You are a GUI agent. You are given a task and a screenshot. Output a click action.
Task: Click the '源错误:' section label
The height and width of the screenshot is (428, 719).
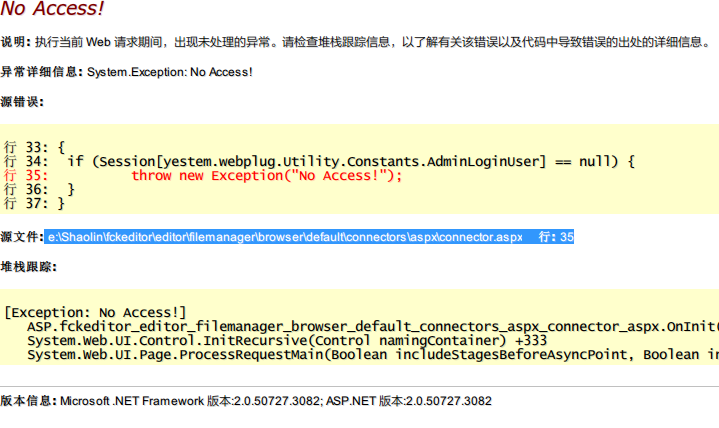tap(22, 102)
